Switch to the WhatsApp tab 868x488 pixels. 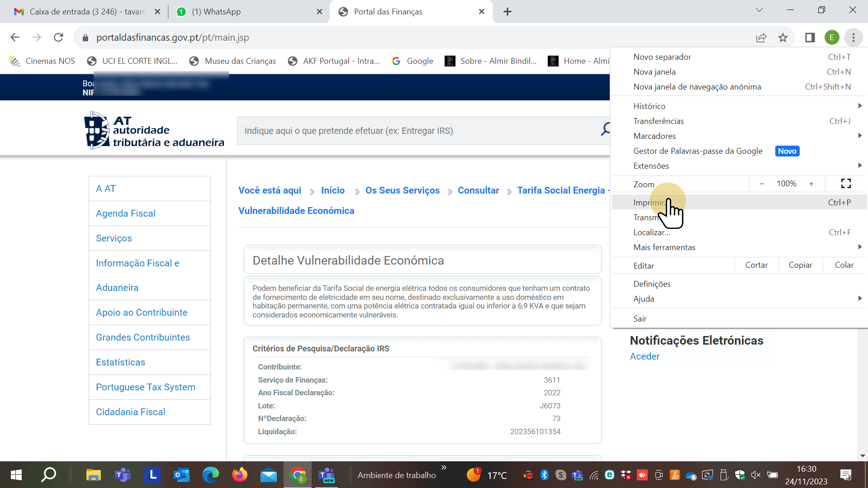pyautogui.click(x=244, y=12)
